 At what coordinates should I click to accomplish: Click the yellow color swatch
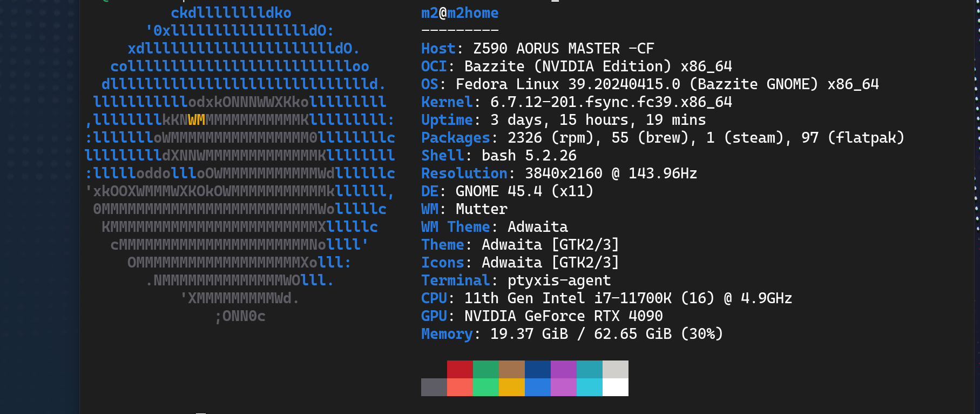coord(512,388)
